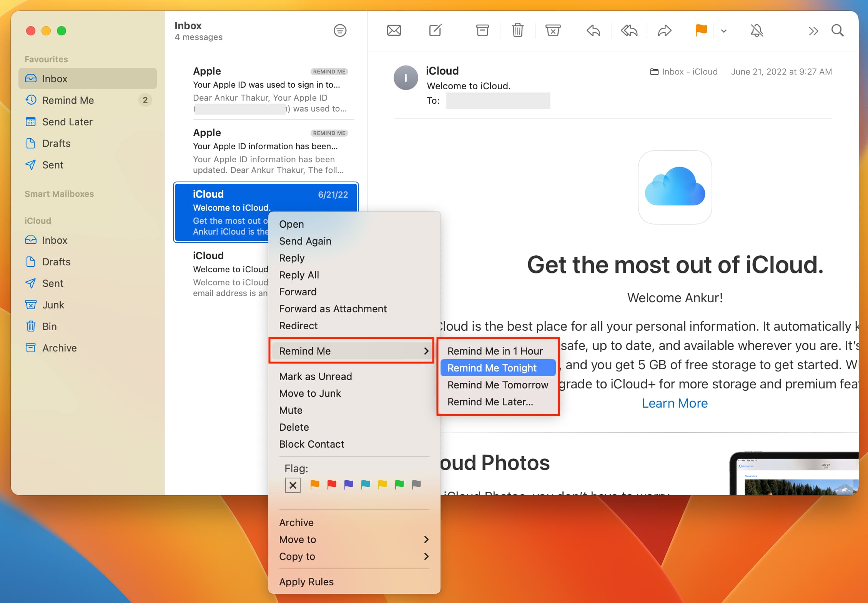Move message to Junk via toolbar icon
The image size is (868, 603).
point(553,30)
